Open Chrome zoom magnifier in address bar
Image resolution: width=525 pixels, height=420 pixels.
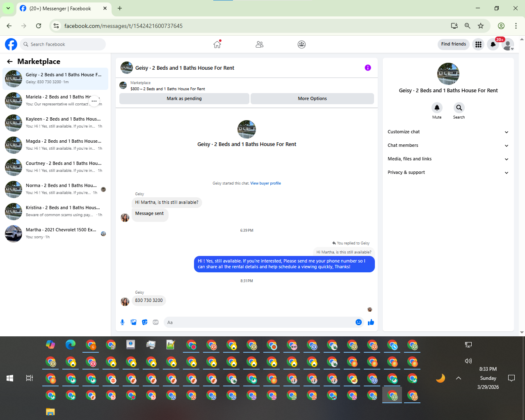tap(467, 26)
